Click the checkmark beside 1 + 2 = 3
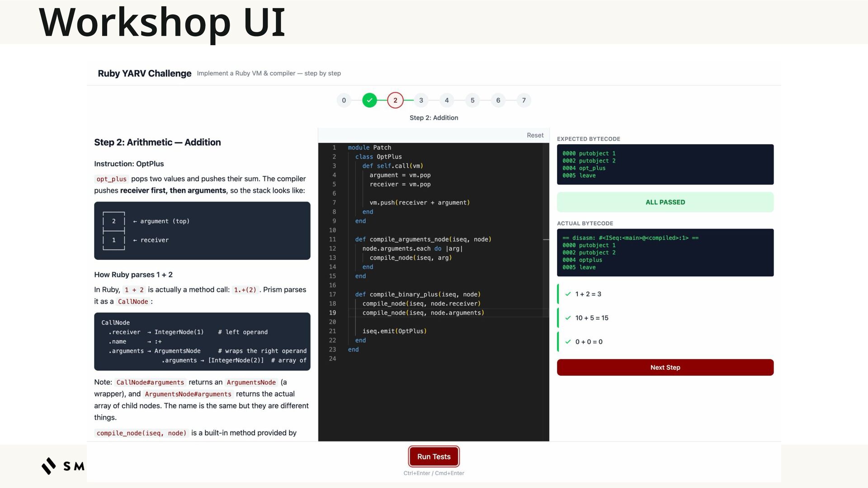868x488 pixels. 568,294
